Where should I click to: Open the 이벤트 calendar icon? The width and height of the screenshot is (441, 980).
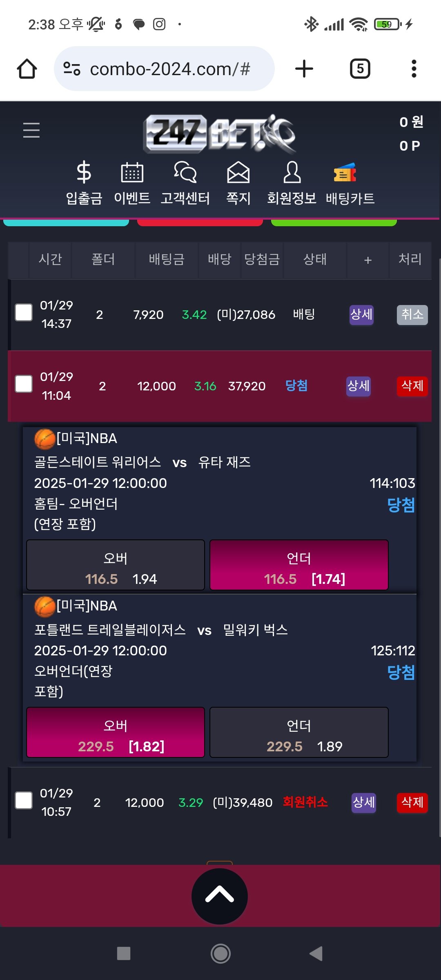click(x=132, y=172)
